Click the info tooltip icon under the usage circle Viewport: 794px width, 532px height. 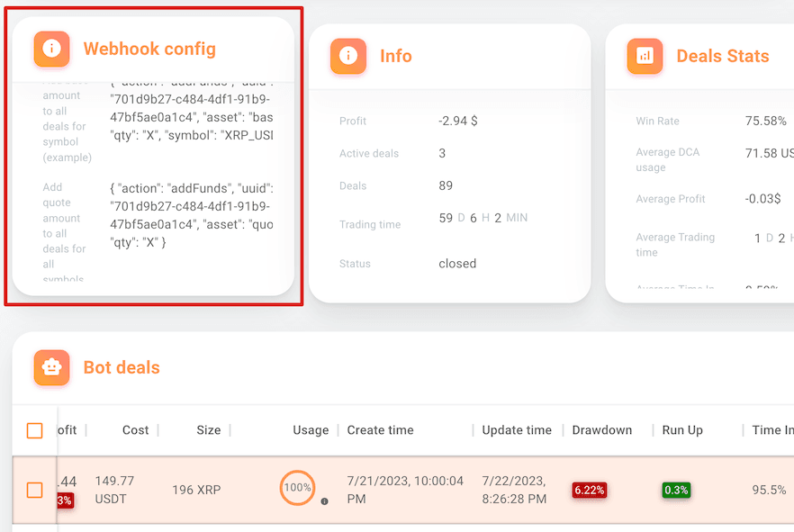(324, 502)
